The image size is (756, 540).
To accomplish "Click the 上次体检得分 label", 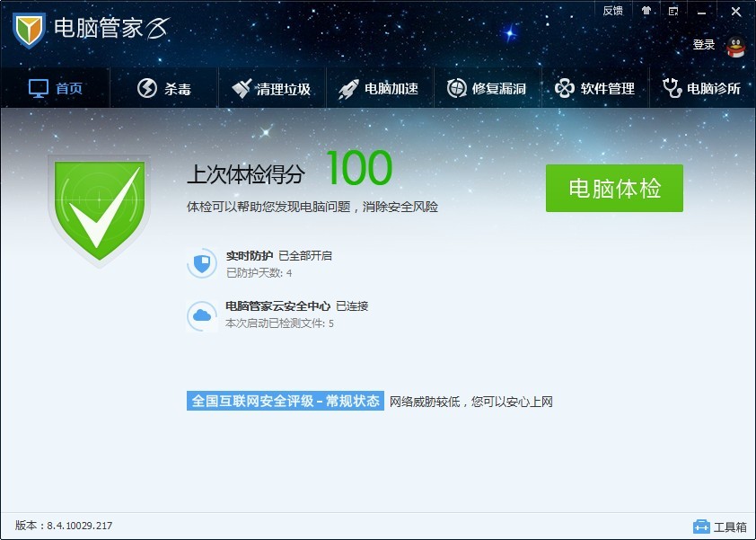I will tap(246, 174).
